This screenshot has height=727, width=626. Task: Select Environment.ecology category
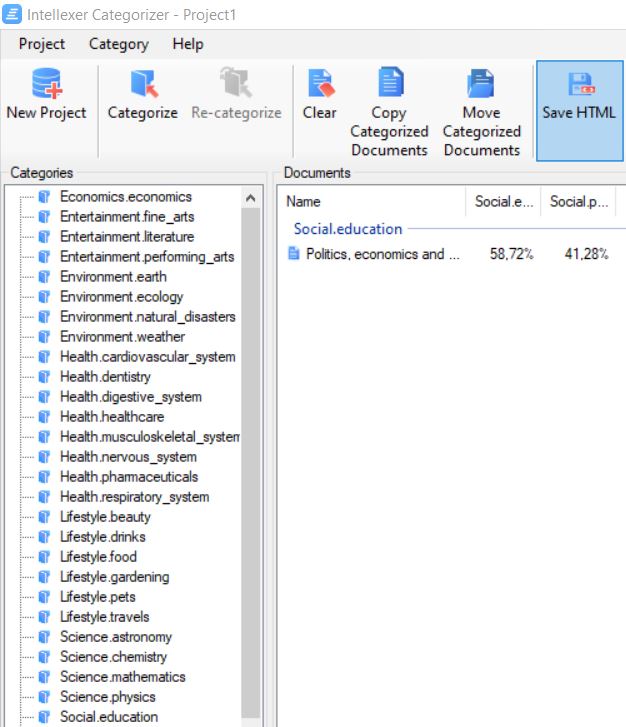pos(121,297)
